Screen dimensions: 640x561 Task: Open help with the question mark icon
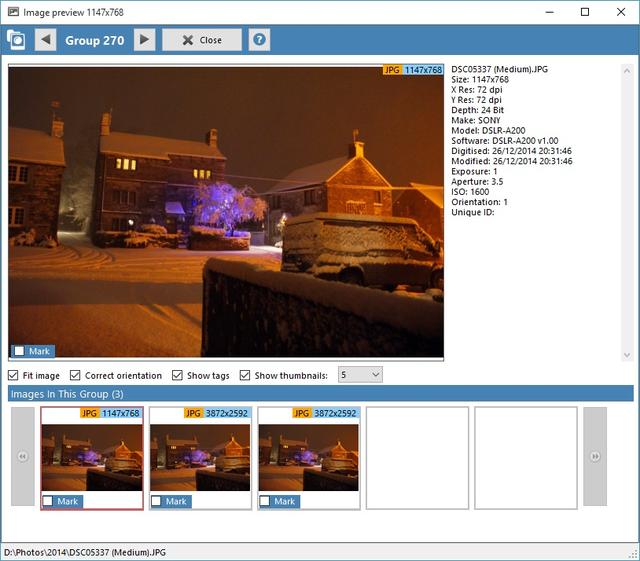point(259,40)
